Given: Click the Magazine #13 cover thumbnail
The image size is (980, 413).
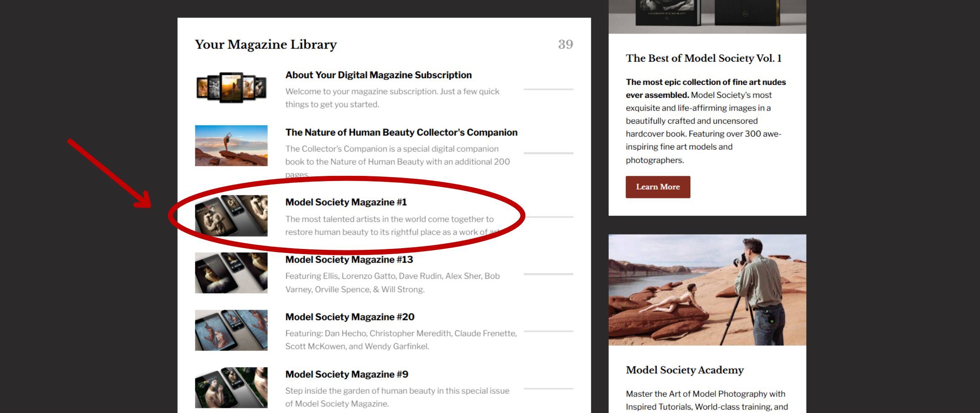Looking at the screenshot, I should tap(231, 273).
